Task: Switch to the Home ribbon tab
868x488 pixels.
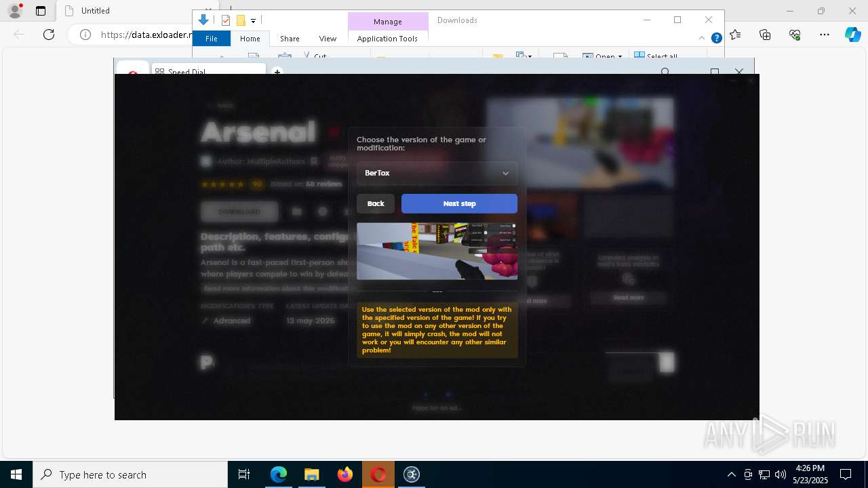Action: pos(250,39)
